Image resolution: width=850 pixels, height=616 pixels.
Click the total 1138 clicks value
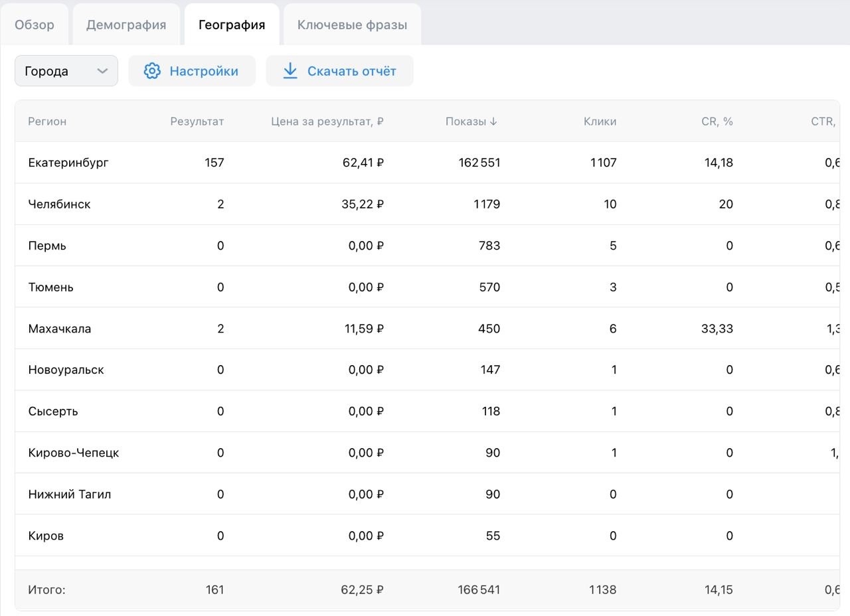[602, 589]
